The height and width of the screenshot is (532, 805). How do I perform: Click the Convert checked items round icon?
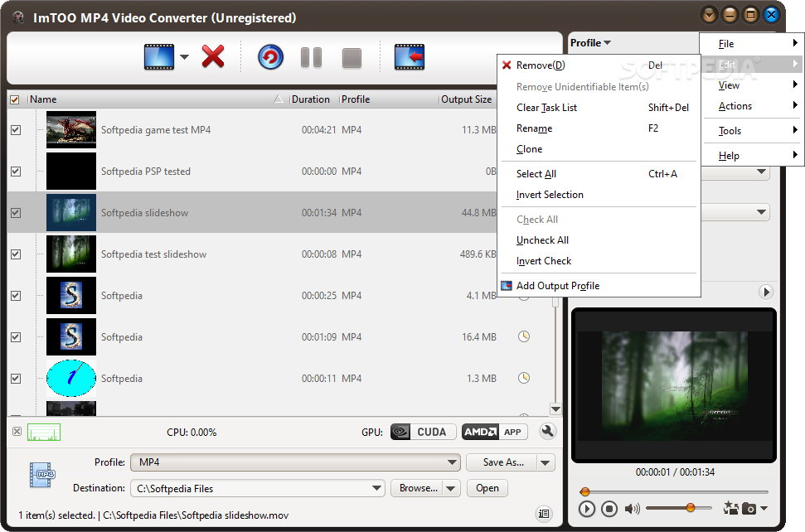click(270, 57)
